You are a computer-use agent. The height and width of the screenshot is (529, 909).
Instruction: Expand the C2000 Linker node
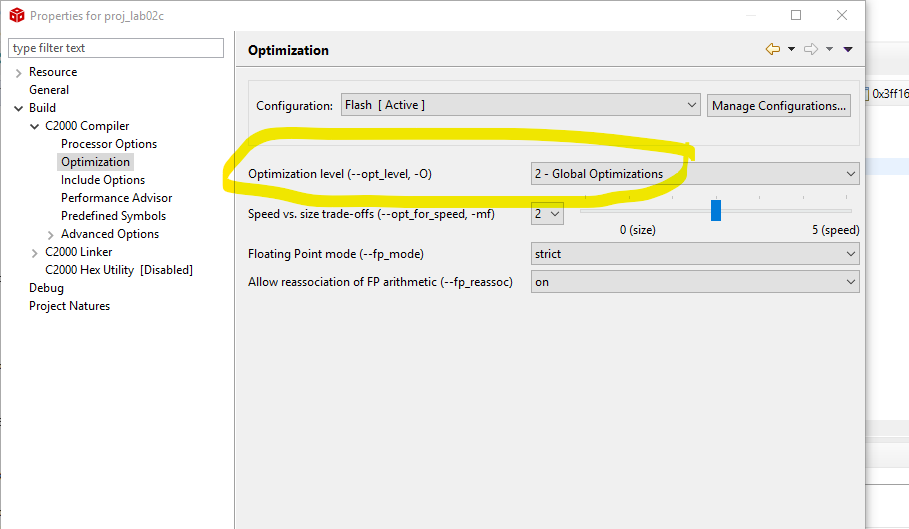[35, 253]
